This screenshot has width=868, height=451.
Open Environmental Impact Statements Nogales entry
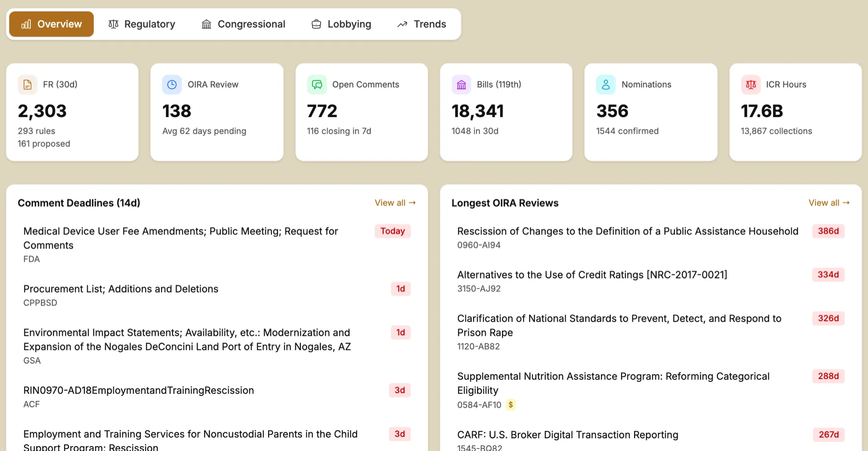(187, 340)
